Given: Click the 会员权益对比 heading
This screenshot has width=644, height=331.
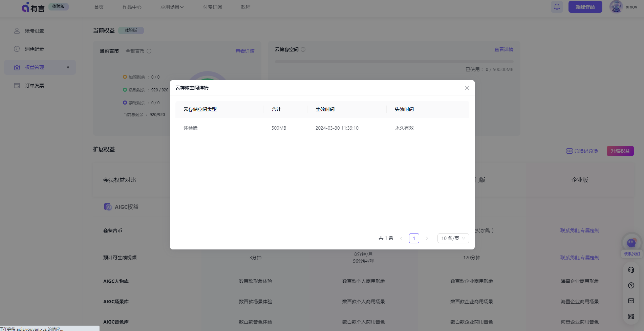Looking at the screenshot, I should pos(120,180).
